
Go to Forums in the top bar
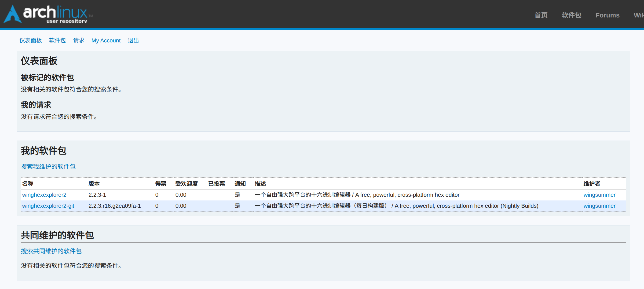coord(608,15)
